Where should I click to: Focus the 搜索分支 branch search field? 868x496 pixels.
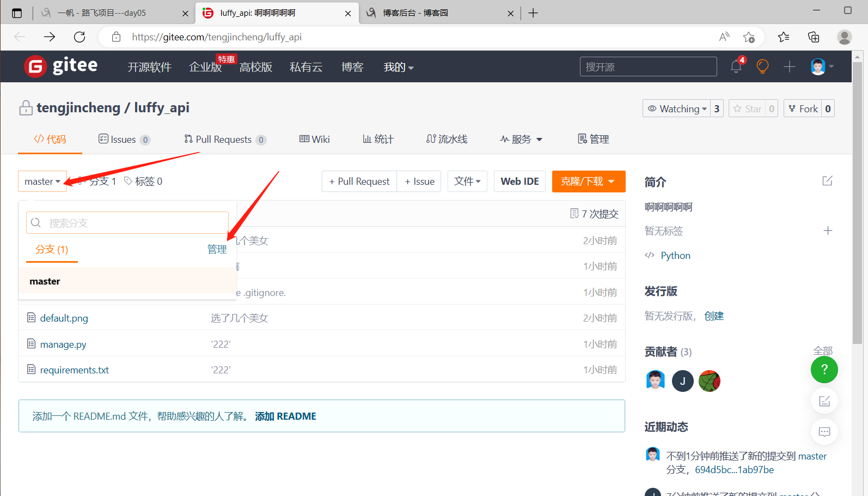[x=127, y=223]
